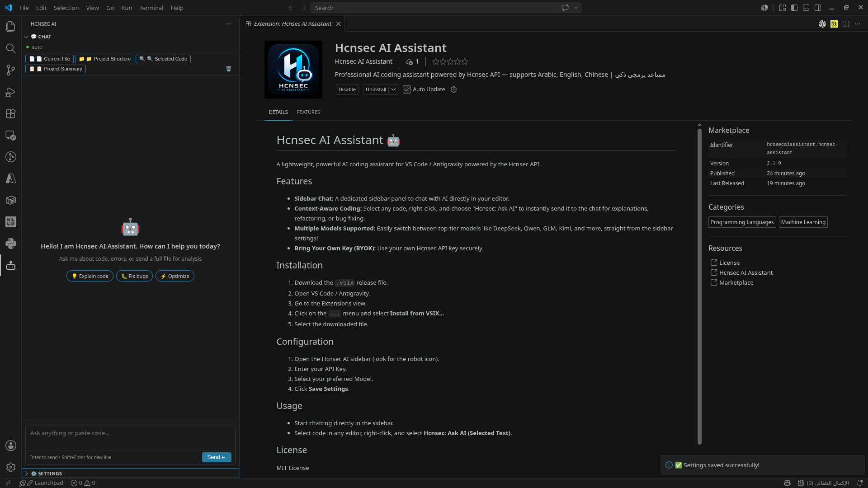This screenshot has height=488, width=868.
Task: Click the star rating for the extension
Action: pos(450,61)
